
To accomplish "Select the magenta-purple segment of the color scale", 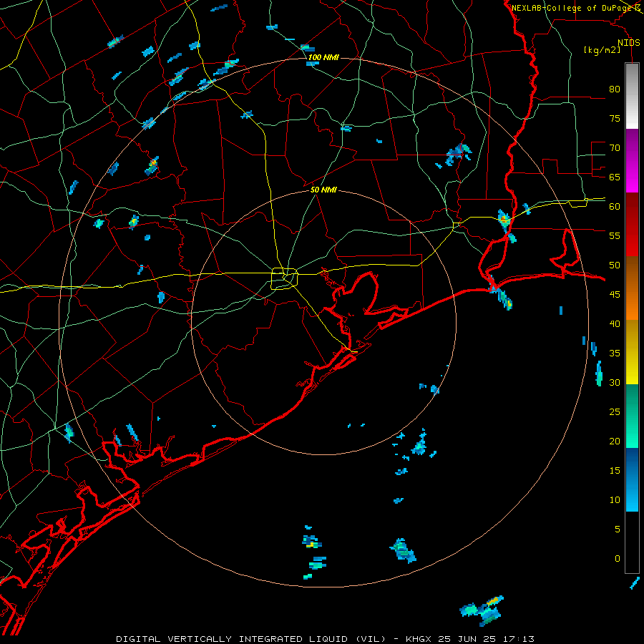I will click(632, 161).
